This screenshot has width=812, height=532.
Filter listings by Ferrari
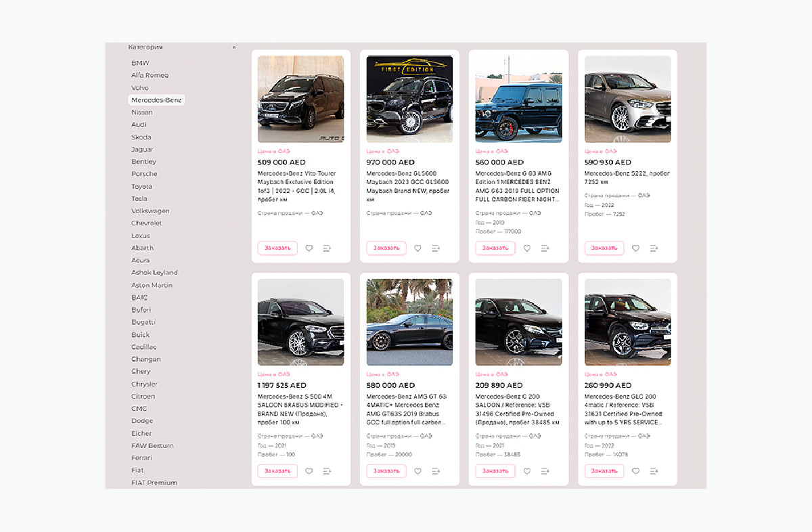[x=141, y=458]
